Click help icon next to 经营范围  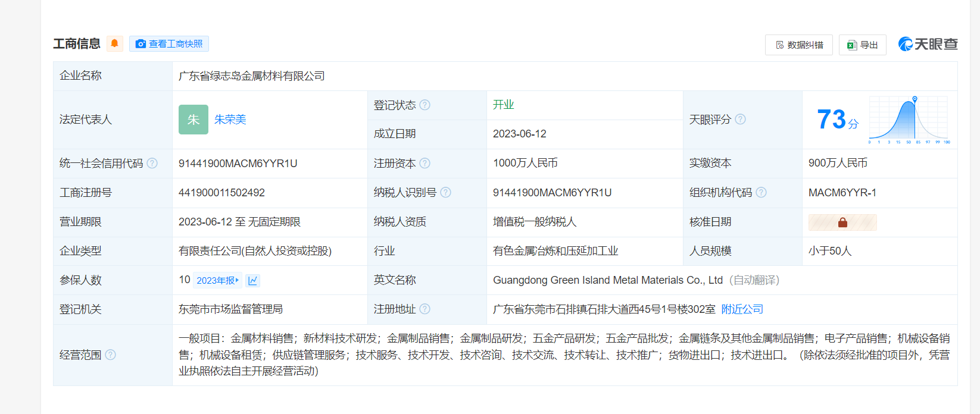[110, 355]
